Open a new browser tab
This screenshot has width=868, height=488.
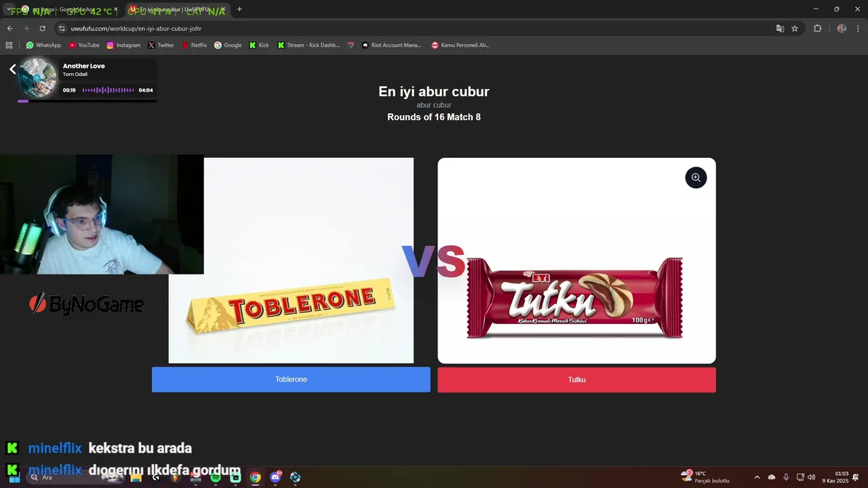click(x=239, y=9)
